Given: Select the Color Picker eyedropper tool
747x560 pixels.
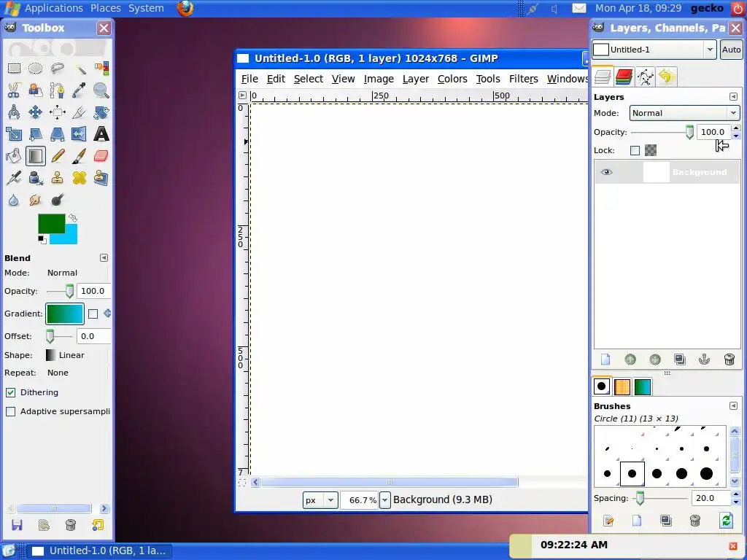Looking at the screenshot, I should (x=79, y=90).
